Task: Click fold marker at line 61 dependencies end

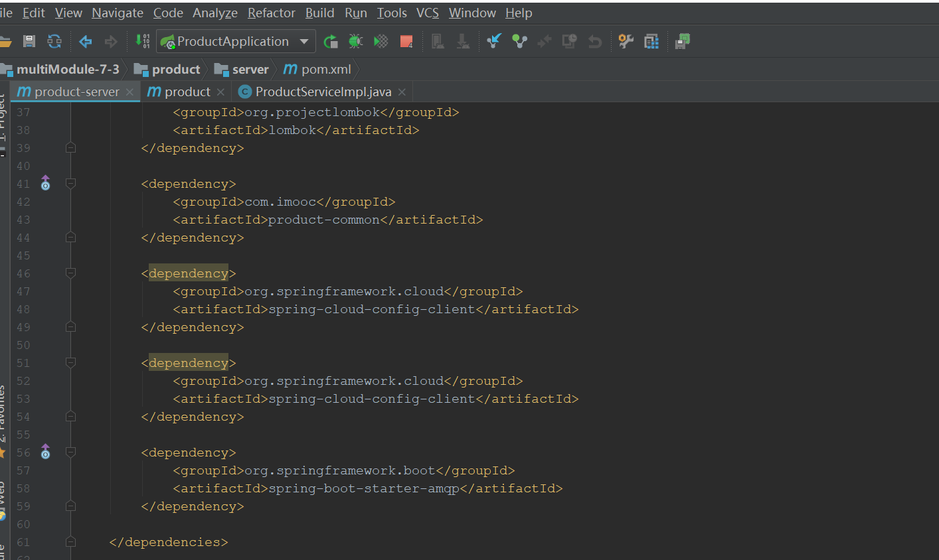Action: 70,541
